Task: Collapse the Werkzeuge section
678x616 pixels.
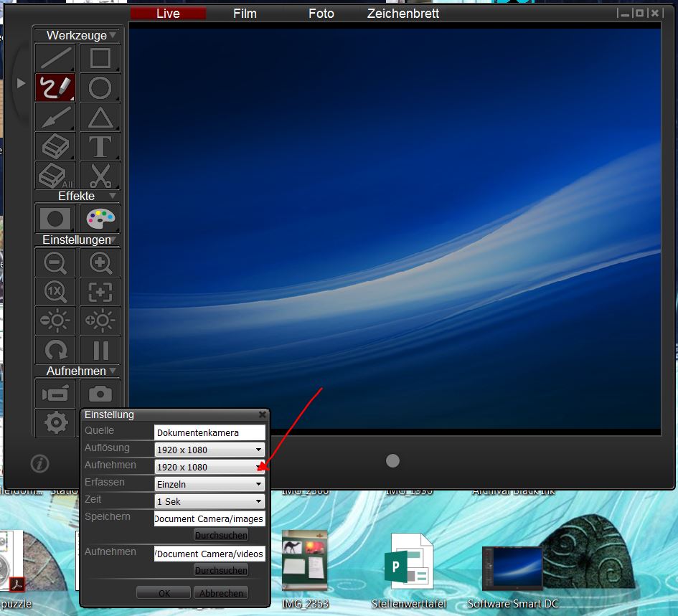Action: pyautogui.click(x=113, y=35)
